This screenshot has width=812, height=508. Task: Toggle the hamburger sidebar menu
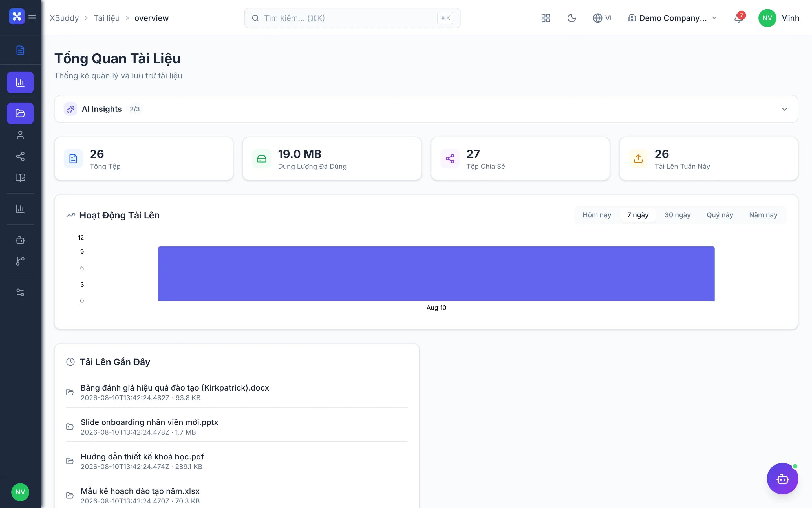point(32,18)
